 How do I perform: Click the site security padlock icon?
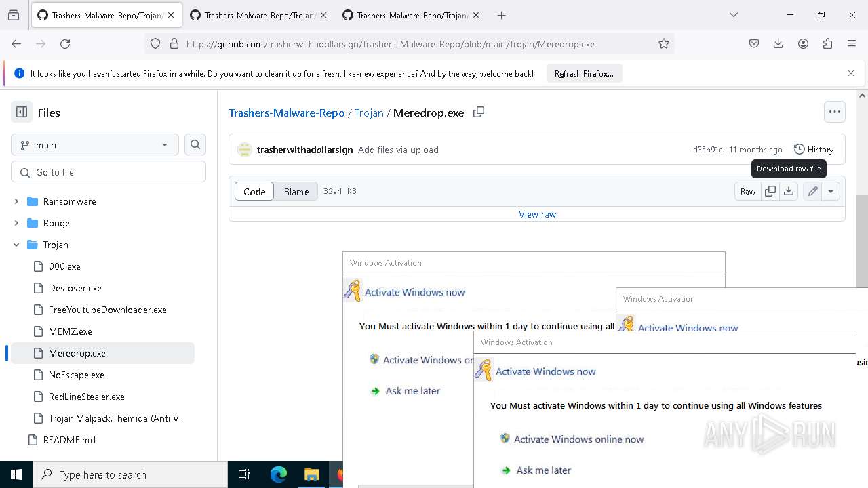[x=174, y=43]
